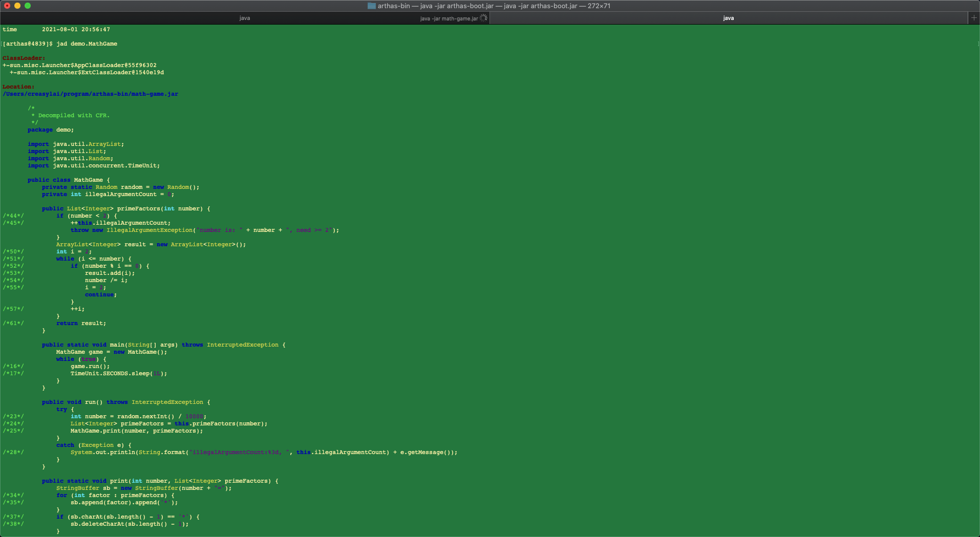Click the throw new IllegalArgumentException line

pos(205,230)
